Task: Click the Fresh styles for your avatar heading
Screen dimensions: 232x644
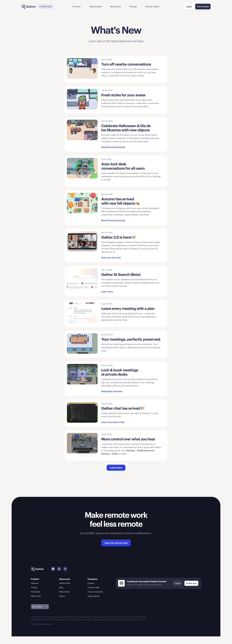Action: [124, 95]
